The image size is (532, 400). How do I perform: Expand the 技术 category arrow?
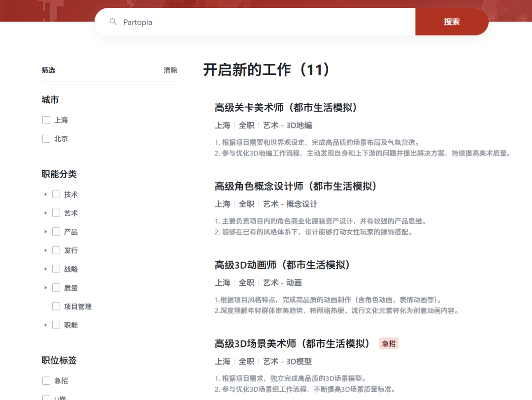[x=45, y=194]
